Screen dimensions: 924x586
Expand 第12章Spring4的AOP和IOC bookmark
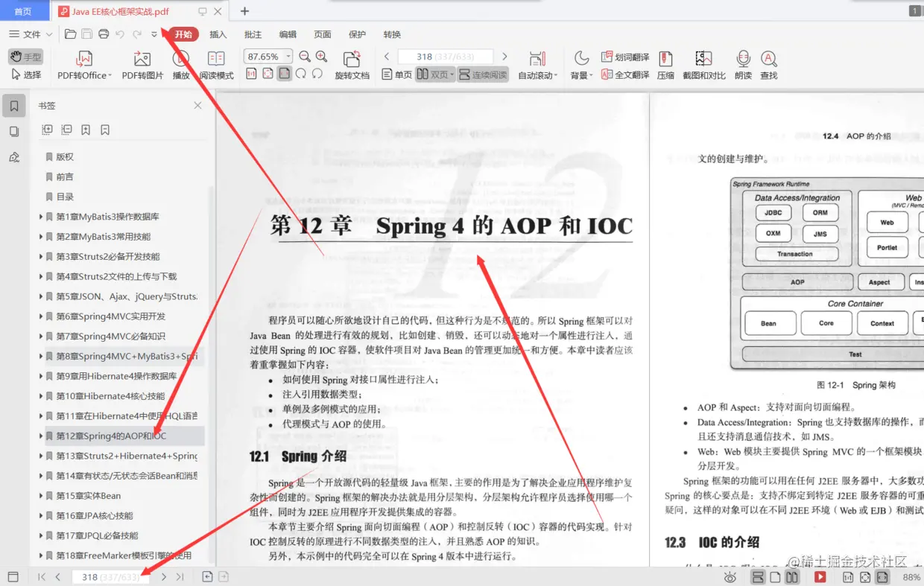coord(41,436)
